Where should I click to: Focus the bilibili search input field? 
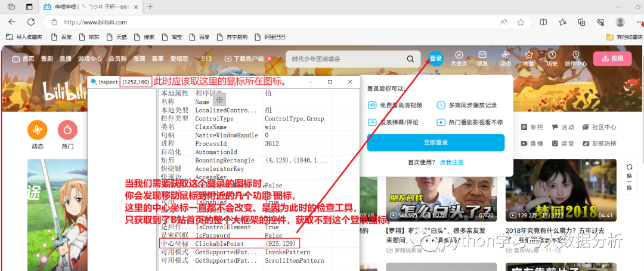(347, 59)
